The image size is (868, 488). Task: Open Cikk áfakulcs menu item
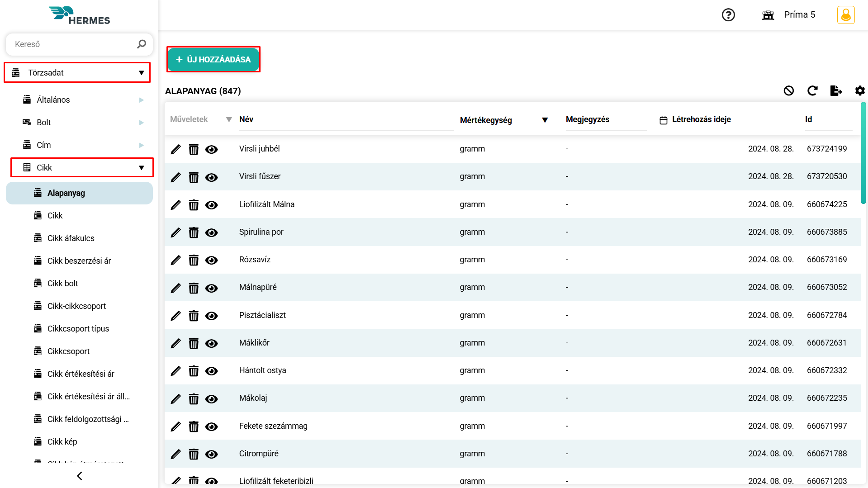coord(71,238)
